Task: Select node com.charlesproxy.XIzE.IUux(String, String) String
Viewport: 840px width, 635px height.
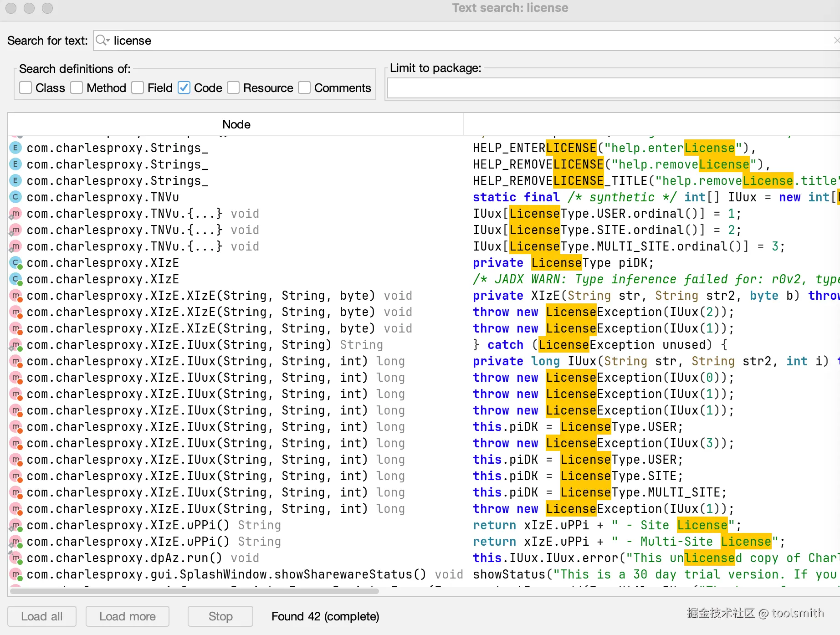Action: pos(205,345)
